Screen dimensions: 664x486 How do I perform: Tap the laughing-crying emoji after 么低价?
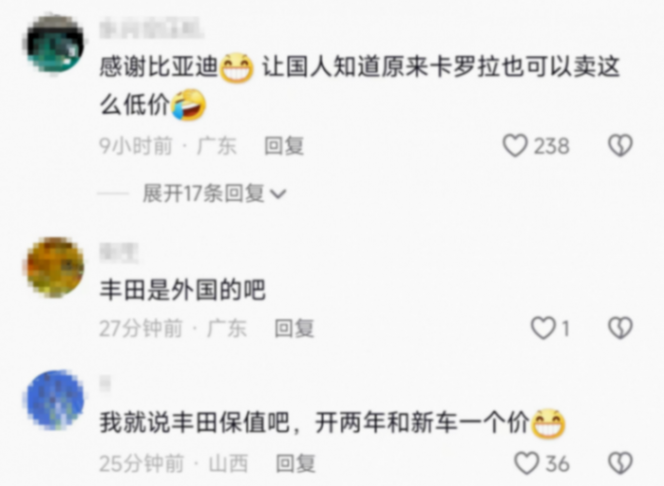click(x=189, y=105)
